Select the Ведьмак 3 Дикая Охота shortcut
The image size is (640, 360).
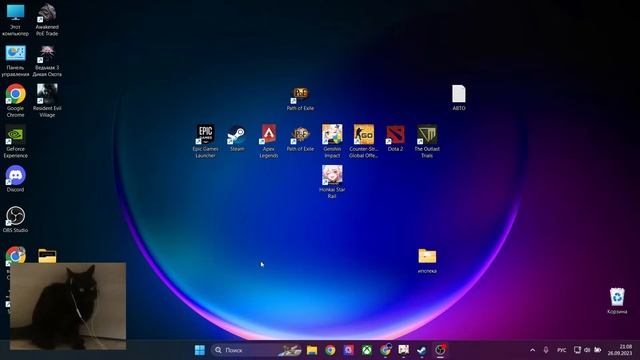pyautogui.click(x=47, y=61)
